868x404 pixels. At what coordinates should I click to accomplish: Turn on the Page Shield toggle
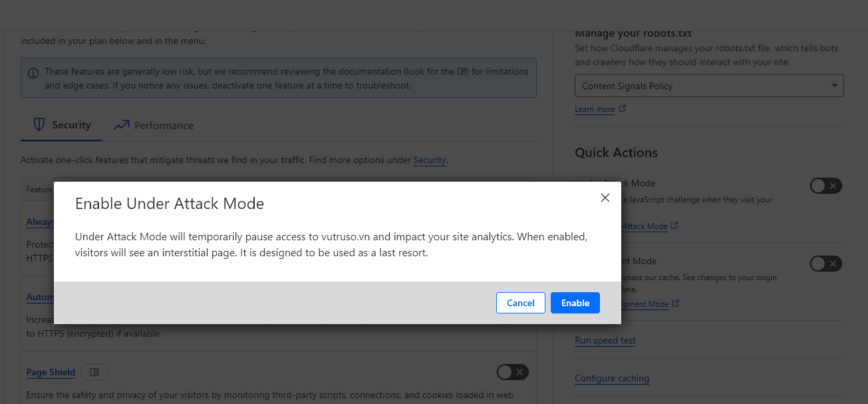(x=512, y=372)
